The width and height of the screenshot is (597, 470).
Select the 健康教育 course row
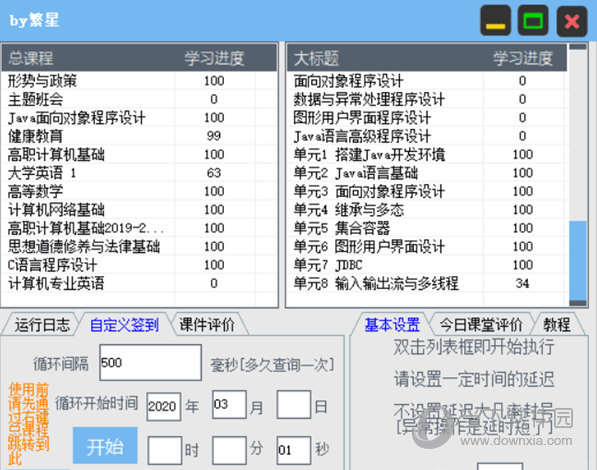point(139,136)
